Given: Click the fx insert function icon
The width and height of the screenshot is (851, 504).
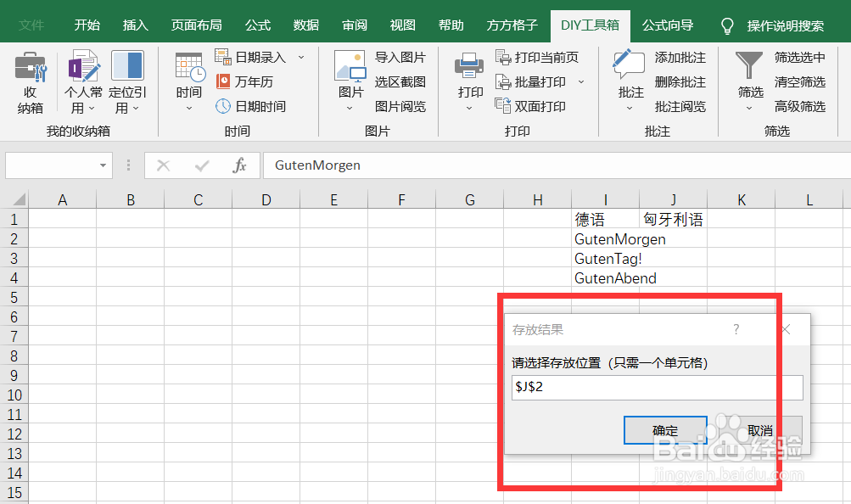Looking at the screenshot, I should (239, 165).
